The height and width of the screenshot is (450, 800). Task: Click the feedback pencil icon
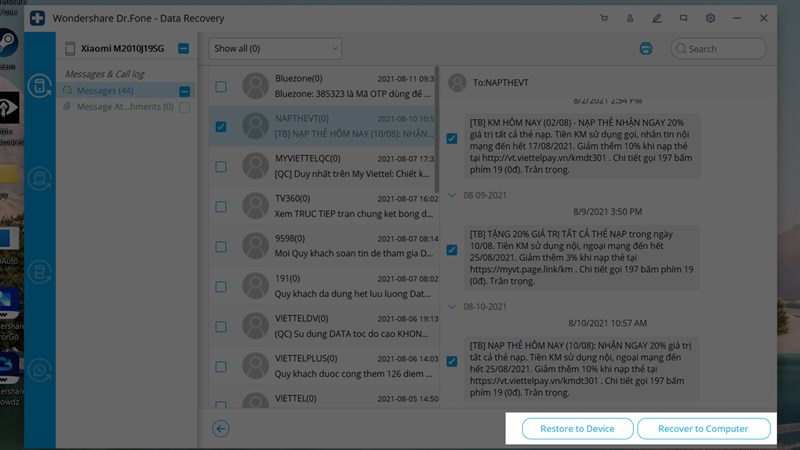click(657, 18)
